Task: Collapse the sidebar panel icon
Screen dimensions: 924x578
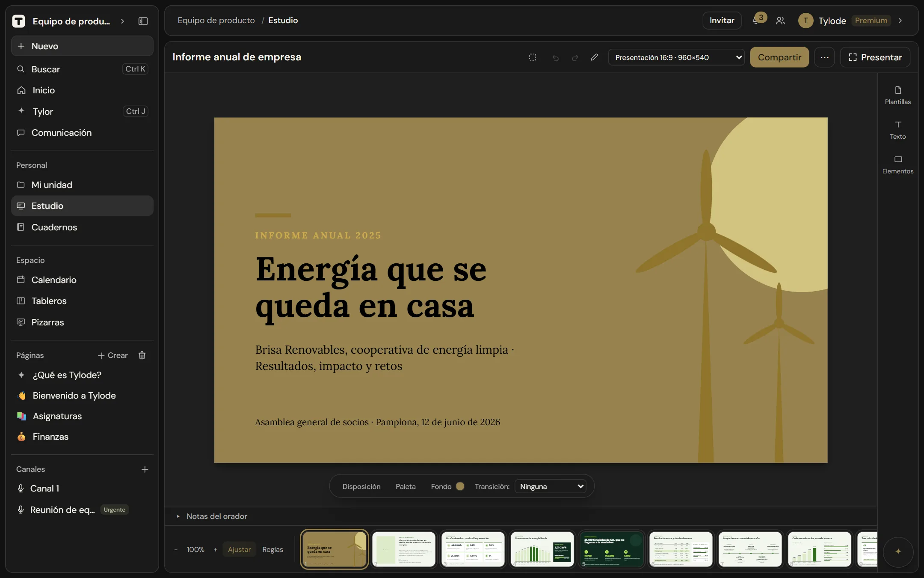Action: point(143,21)
